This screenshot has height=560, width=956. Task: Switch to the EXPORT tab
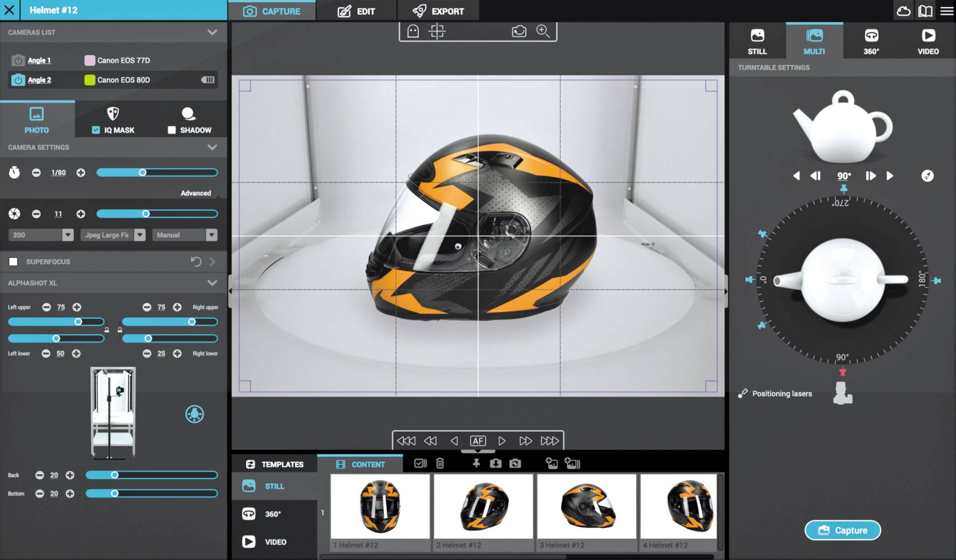pyautogui.click(x=438, y=11)
